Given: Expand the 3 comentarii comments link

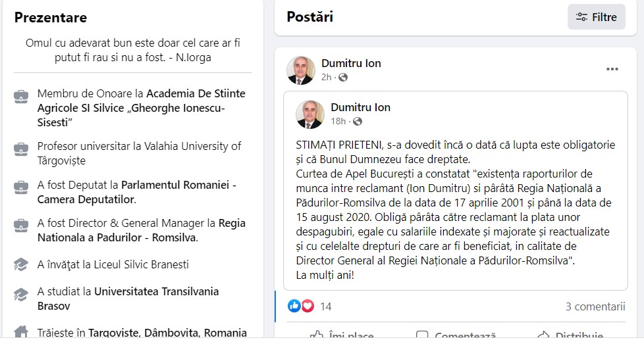Looking at the screenshot, I should (595, 306).
